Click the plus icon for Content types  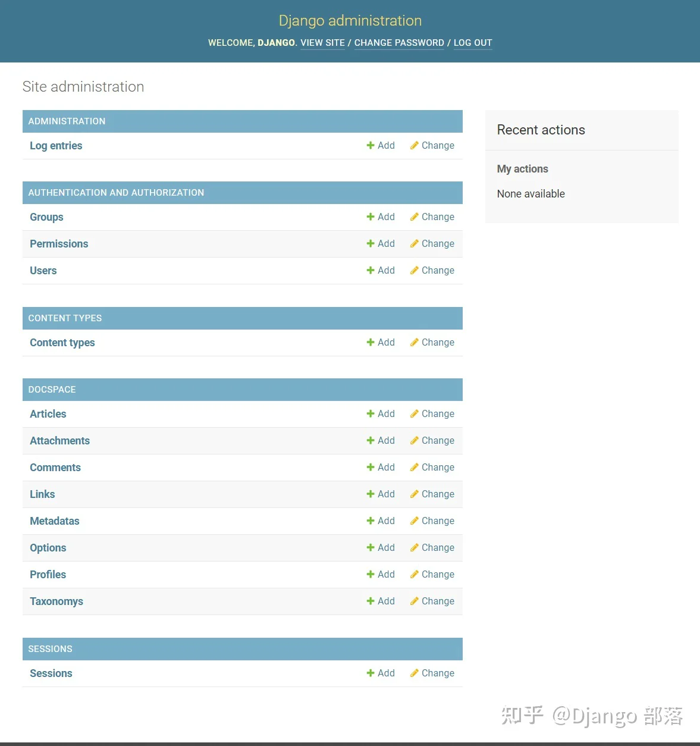coord(371,342)
